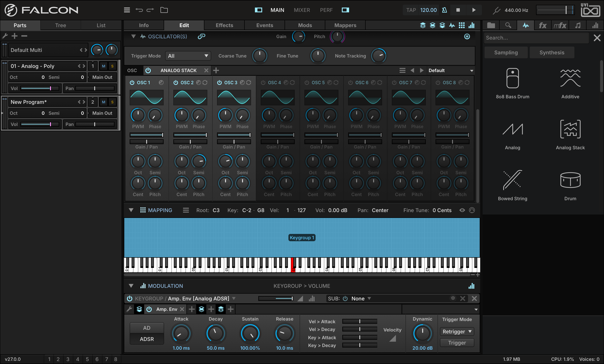604x364 pixels.
Task: Mute the 01 - Analog - Poly part
Action: (103, 66)
